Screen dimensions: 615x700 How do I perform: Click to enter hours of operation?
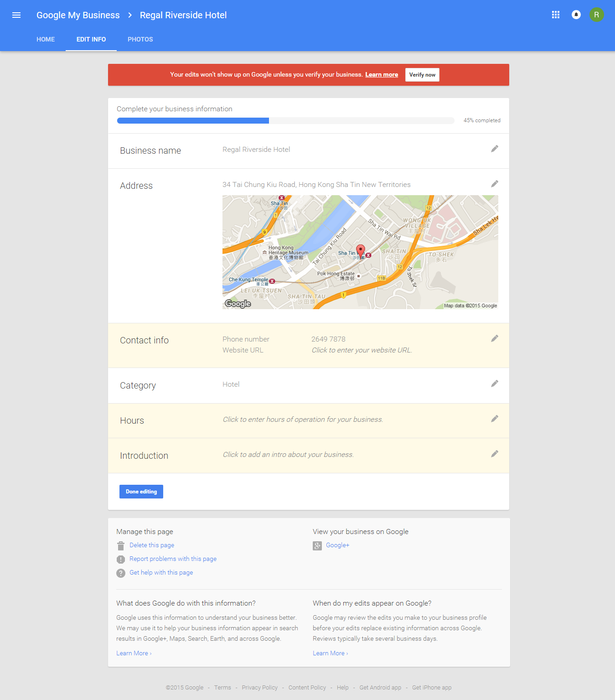[303, 420]
